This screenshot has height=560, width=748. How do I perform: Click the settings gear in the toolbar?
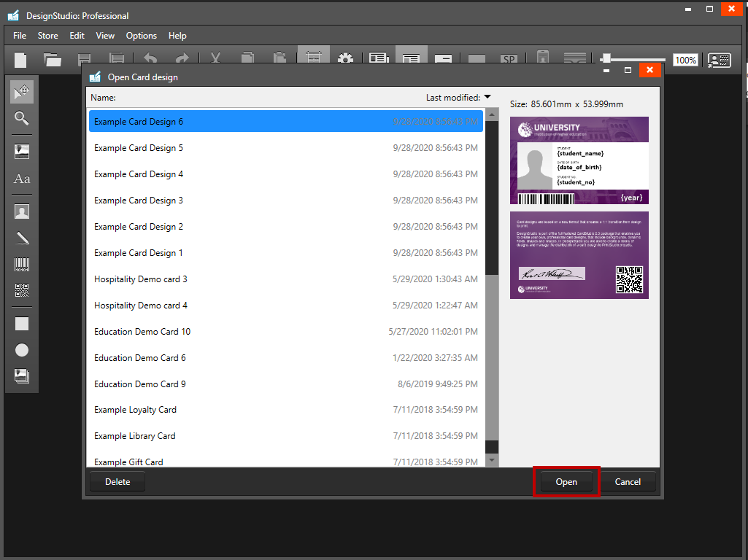pos(345,58)
